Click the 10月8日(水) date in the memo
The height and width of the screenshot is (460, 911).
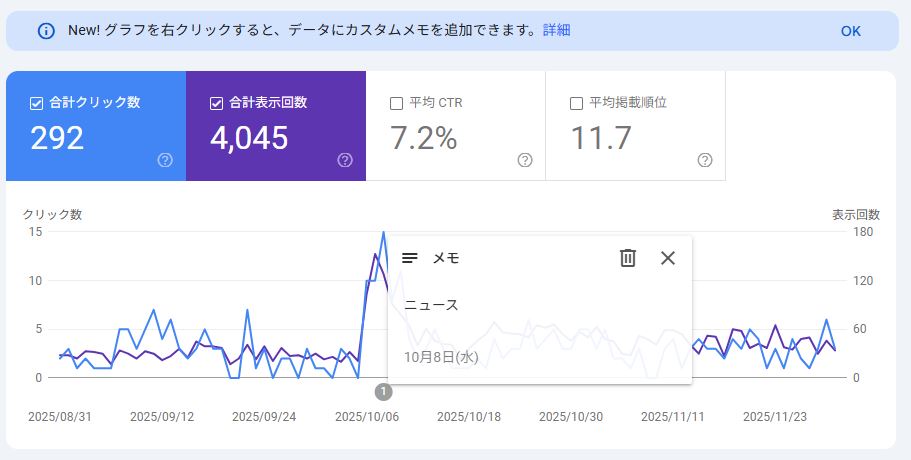[x=442, y=357]
